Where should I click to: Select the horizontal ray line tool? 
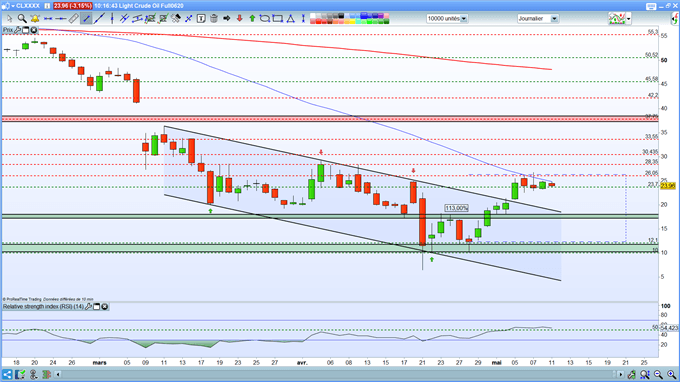coord(61,18)
